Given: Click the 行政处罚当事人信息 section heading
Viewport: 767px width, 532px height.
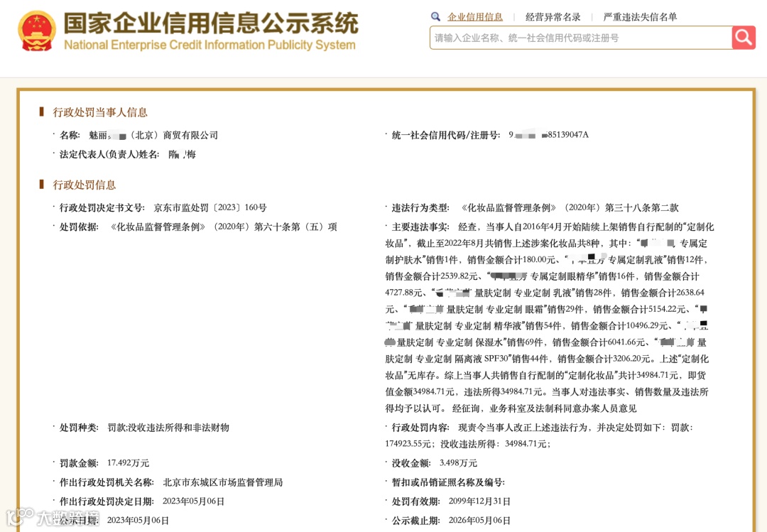Looking at the screenshot, I should tap(100, 112).
